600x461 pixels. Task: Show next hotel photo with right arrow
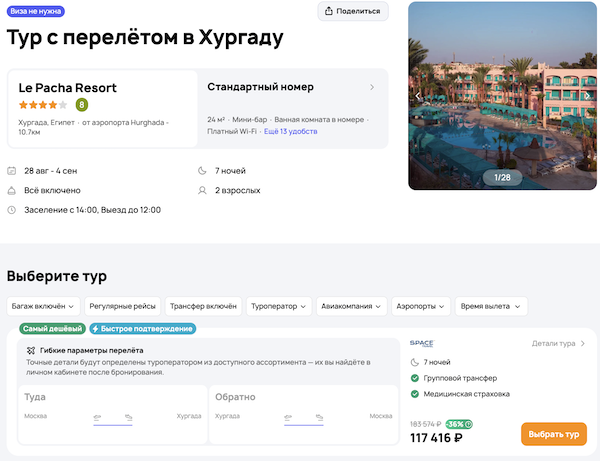(588, 96)
